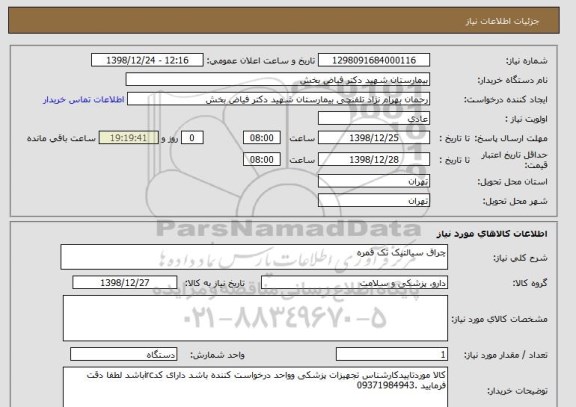This screenshot has height=407, width=576.
Task: Click the price validity date 1398/12/28
Action: [374, 159]
